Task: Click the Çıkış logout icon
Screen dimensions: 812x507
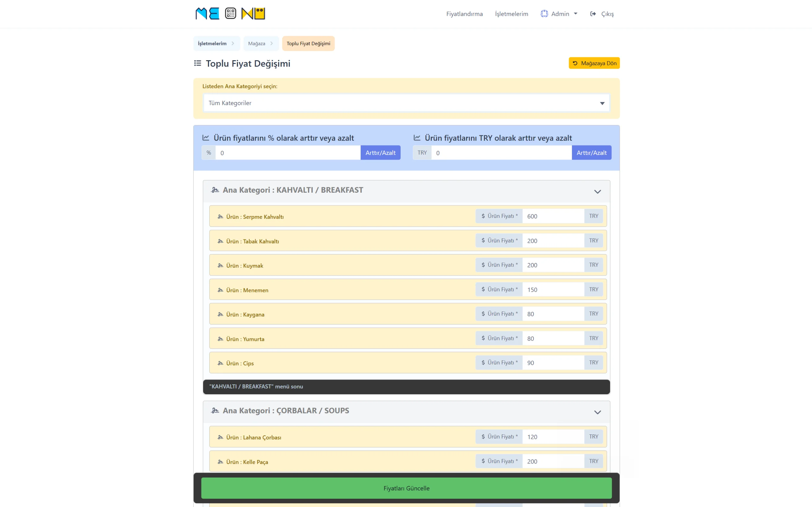Action: [x=593, y=14]
